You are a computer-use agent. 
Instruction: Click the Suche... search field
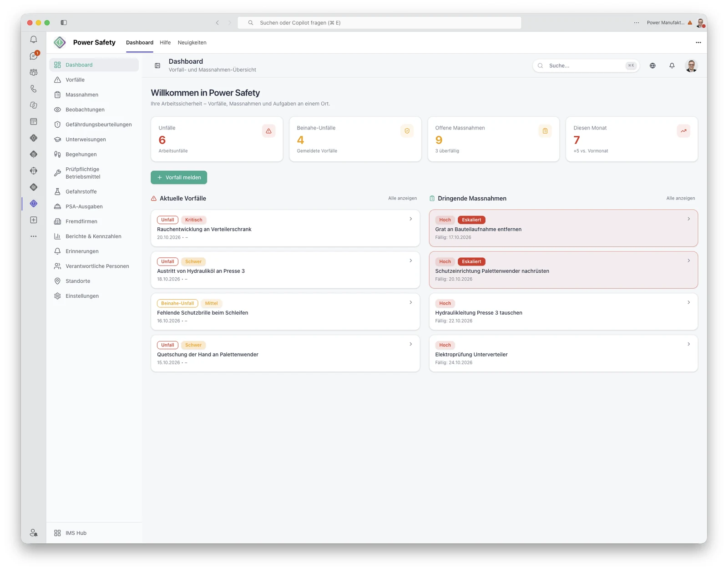[586, 65]
